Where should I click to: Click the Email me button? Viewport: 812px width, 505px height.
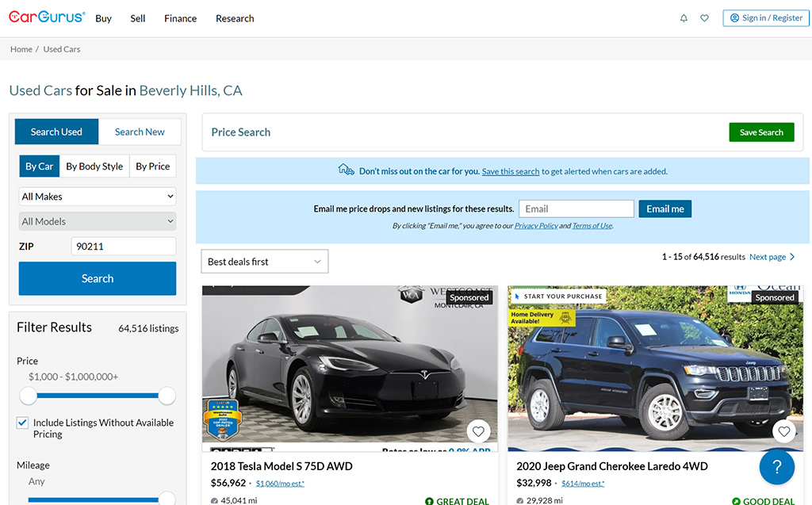pyautogui.click(x=665, y=209)
